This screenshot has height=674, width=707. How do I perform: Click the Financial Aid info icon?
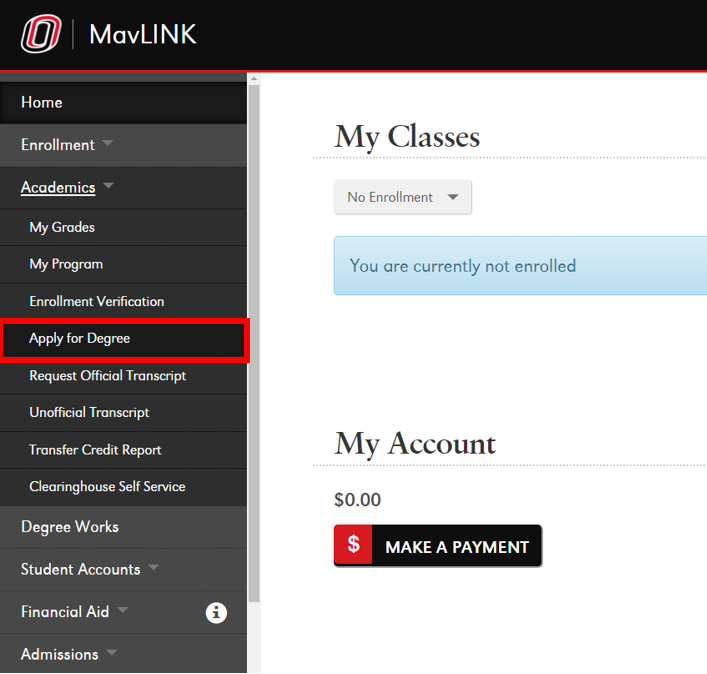[216, 613]
